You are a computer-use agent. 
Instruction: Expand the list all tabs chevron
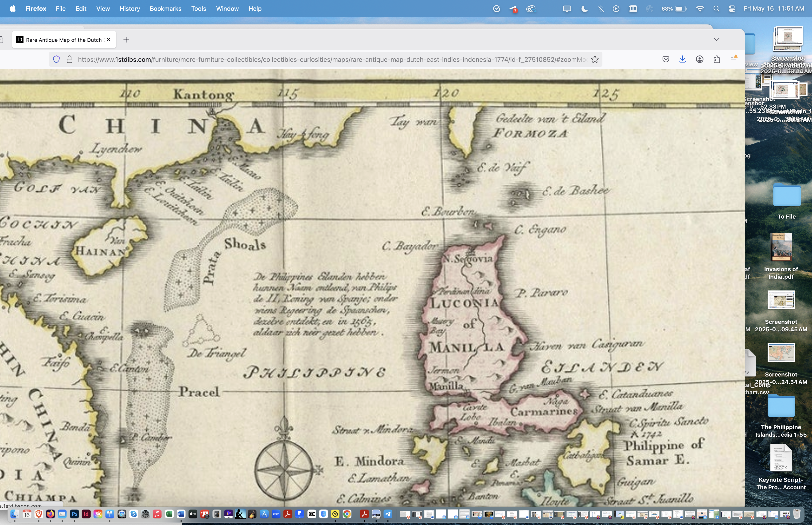tap(717, 39)
